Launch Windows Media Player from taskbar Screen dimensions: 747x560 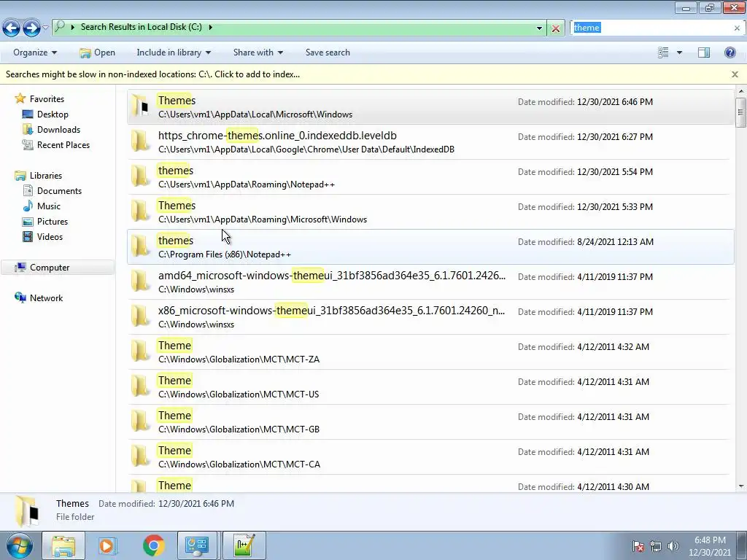(x=108, y=545)
